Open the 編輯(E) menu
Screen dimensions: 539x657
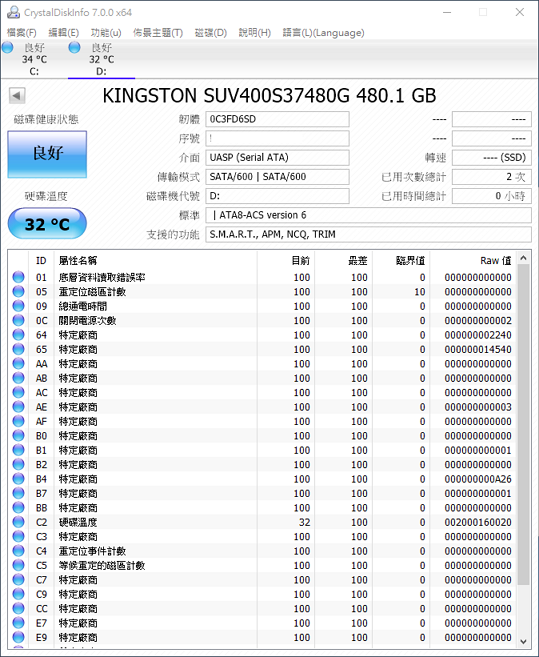click(x=63, y=33)
